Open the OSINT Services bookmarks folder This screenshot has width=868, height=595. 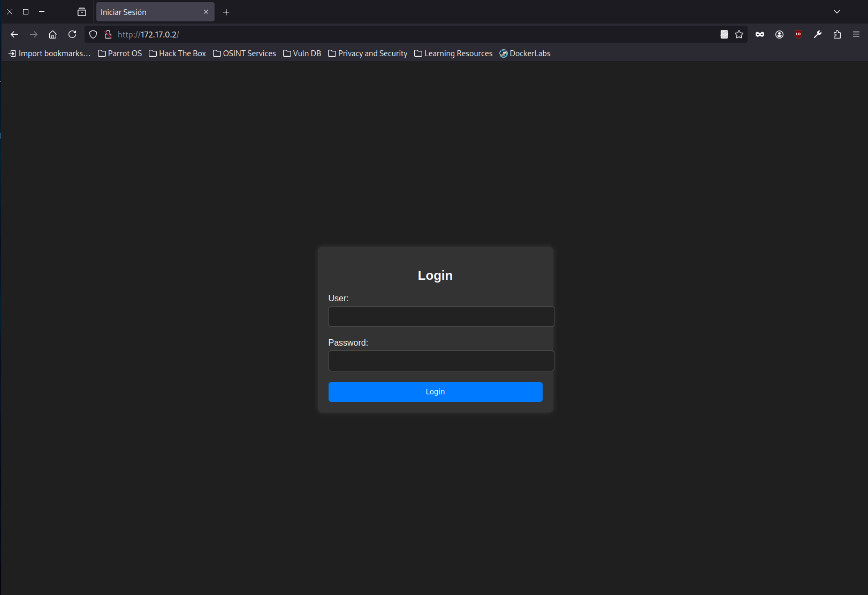[245, 54]
